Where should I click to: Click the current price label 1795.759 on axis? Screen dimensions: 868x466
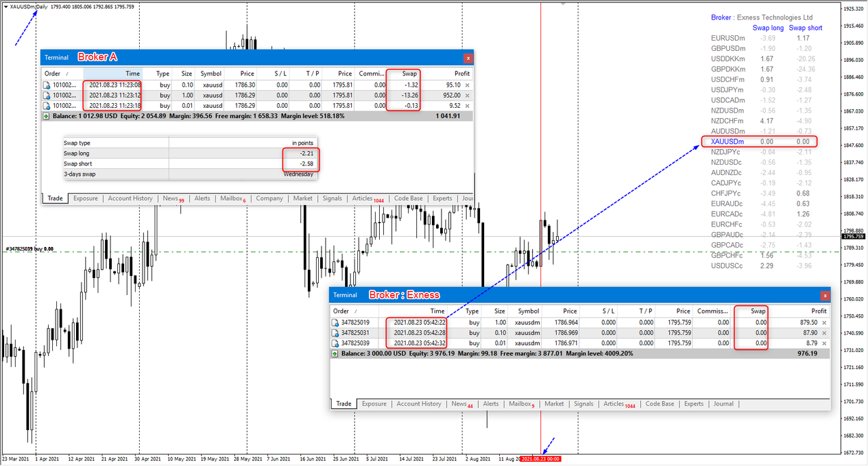coord(853,237)
